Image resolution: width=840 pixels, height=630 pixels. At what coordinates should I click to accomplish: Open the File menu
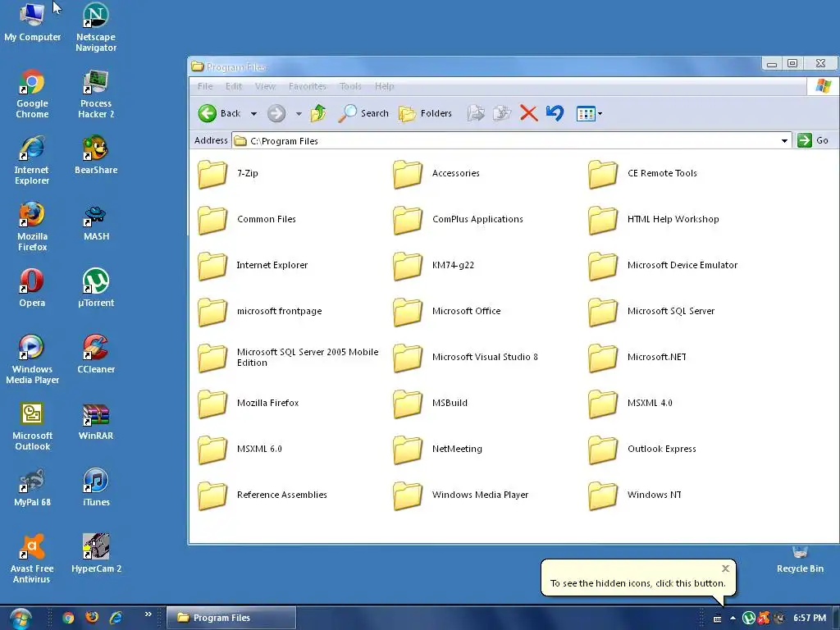[205, 86]
